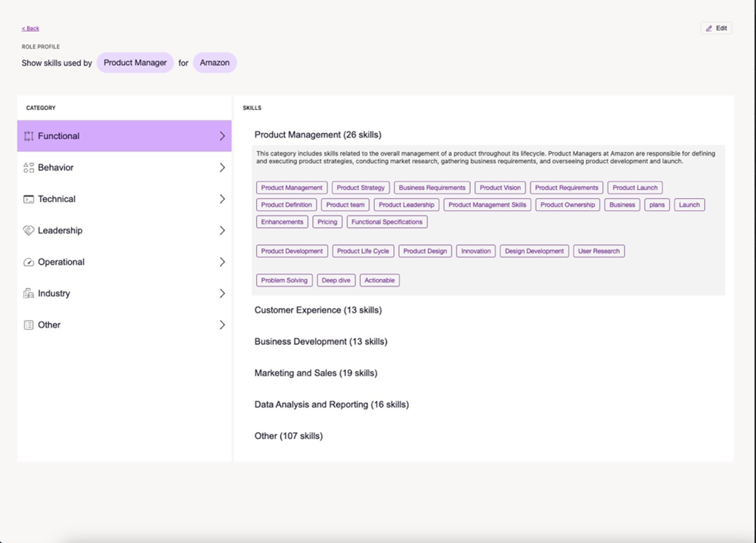
Task: Click the Back link
Action: click(30, 28)
